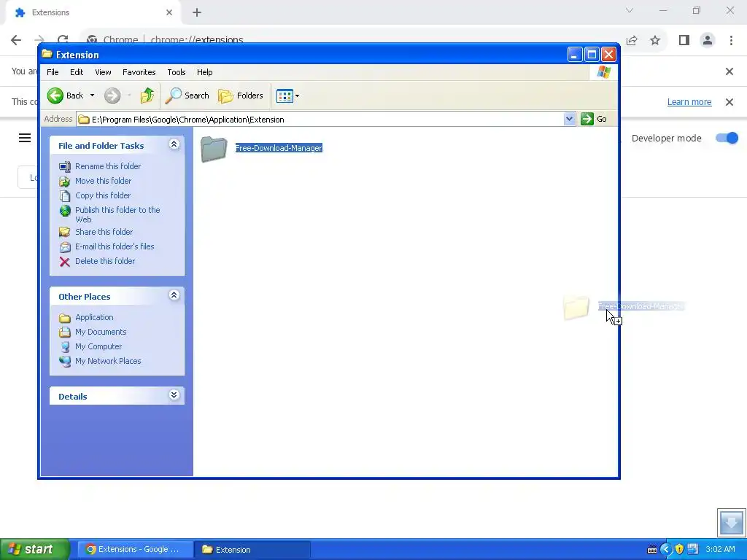Open the Edit menu
This screenshot has width=747, height=560.
[77, 72]
